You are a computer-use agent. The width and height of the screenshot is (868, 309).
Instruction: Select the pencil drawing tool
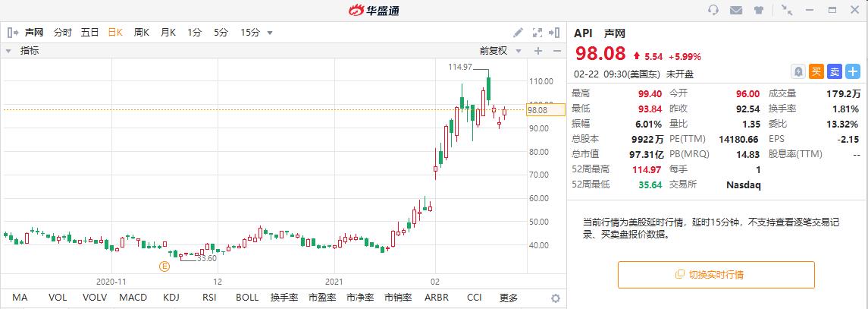tap(519, 33)
